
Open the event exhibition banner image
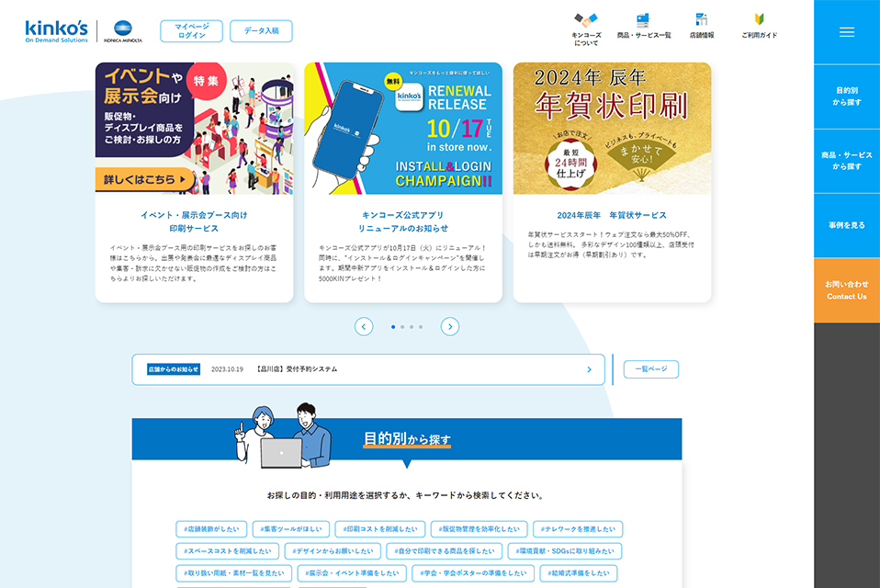click(194, 129)
